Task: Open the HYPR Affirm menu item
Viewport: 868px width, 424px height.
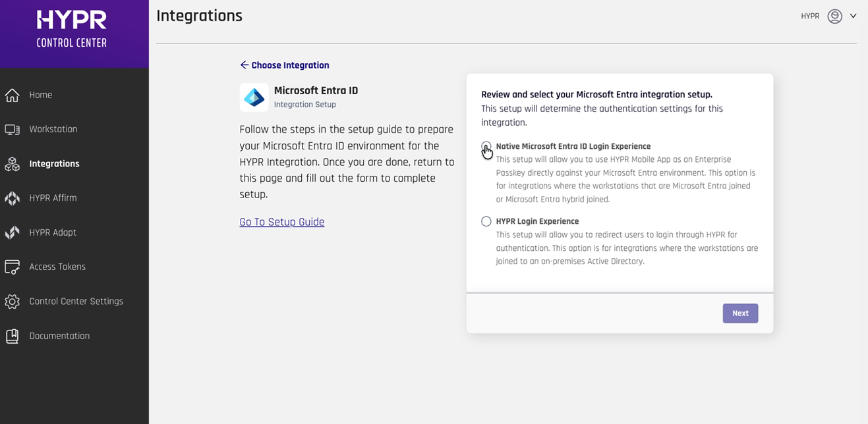Action: click(53, 198)
